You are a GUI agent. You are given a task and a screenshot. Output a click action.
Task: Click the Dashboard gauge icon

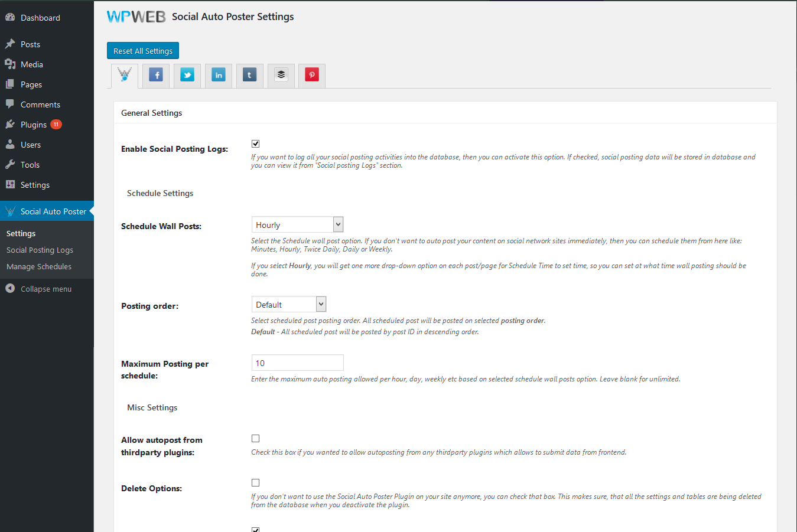[10, 17]
